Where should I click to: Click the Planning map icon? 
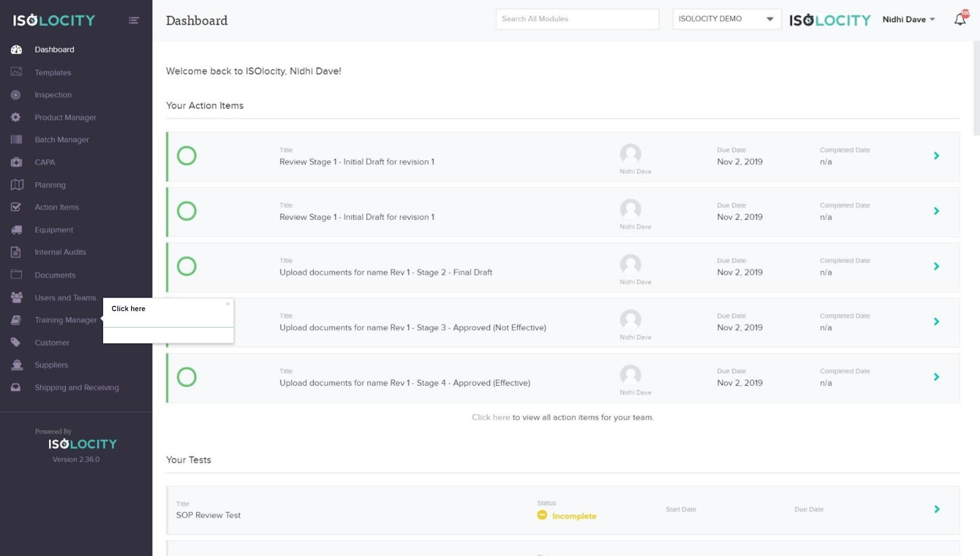click(x=17, y=184)
